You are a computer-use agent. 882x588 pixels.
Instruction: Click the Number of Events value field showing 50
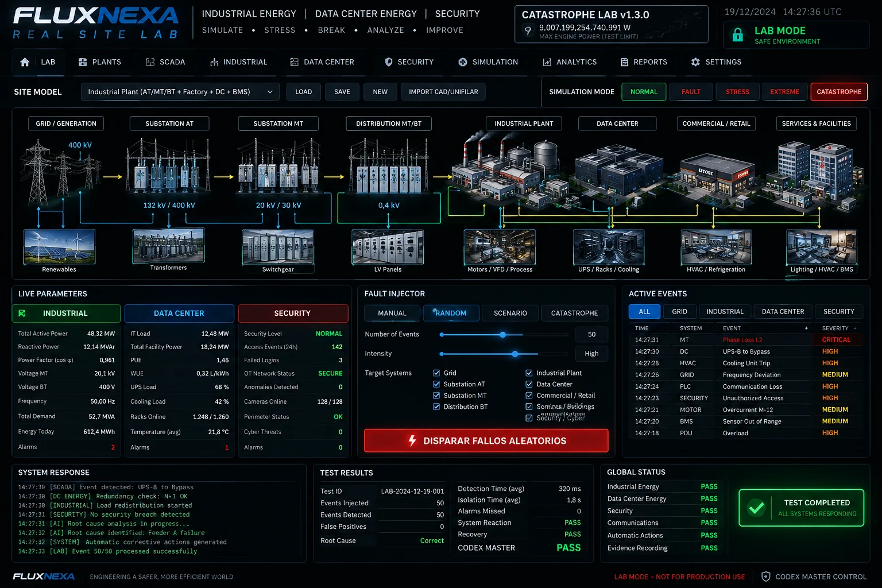(591, 334)
